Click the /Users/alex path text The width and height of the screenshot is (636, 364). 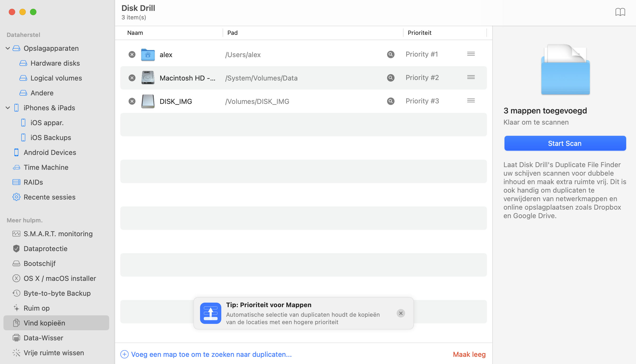point(243,55)
